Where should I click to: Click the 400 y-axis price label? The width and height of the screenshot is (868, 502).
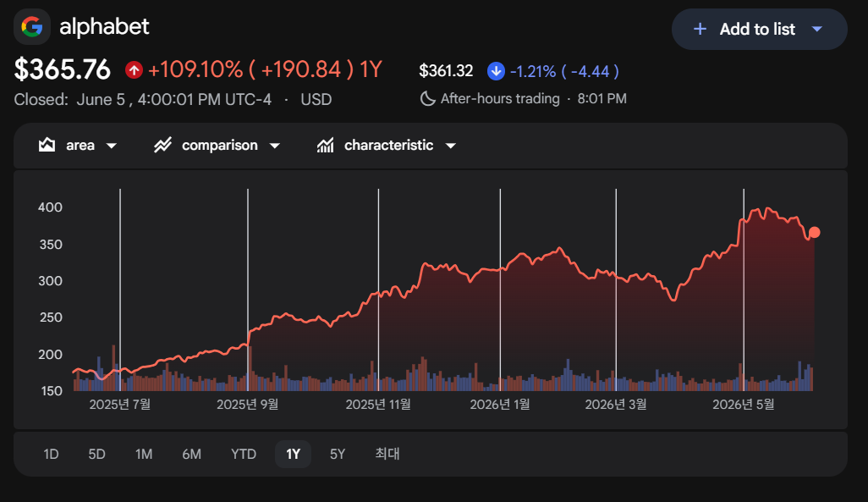(x=51, y=207)
